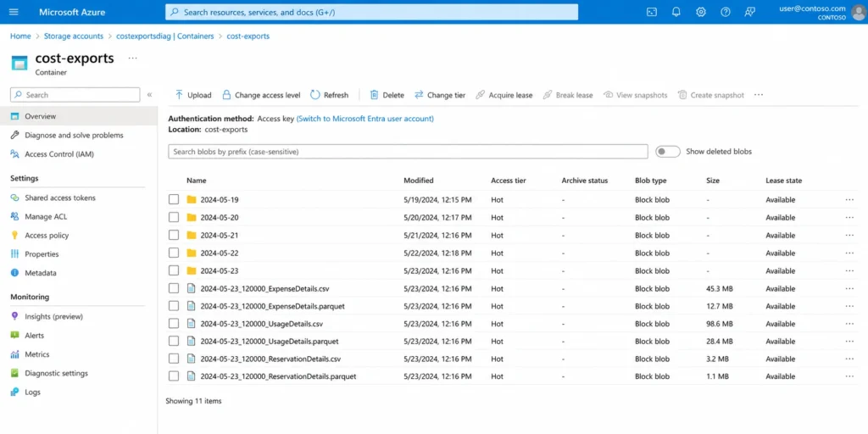Focus the Search blobs by prefix field

click(x=408, y=151)
